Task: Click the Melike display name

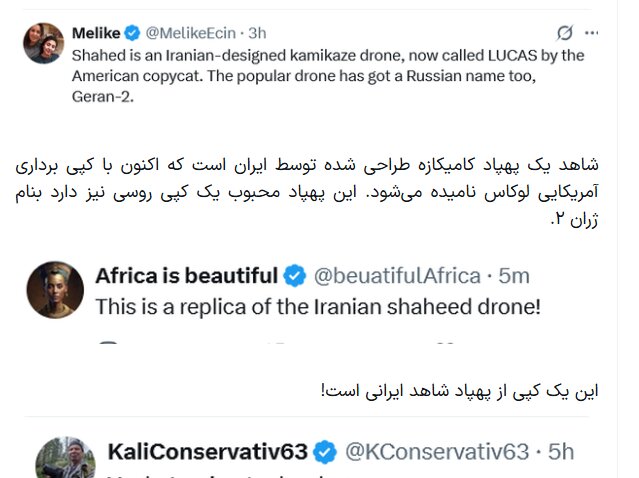Action: [x=96, y=33]
